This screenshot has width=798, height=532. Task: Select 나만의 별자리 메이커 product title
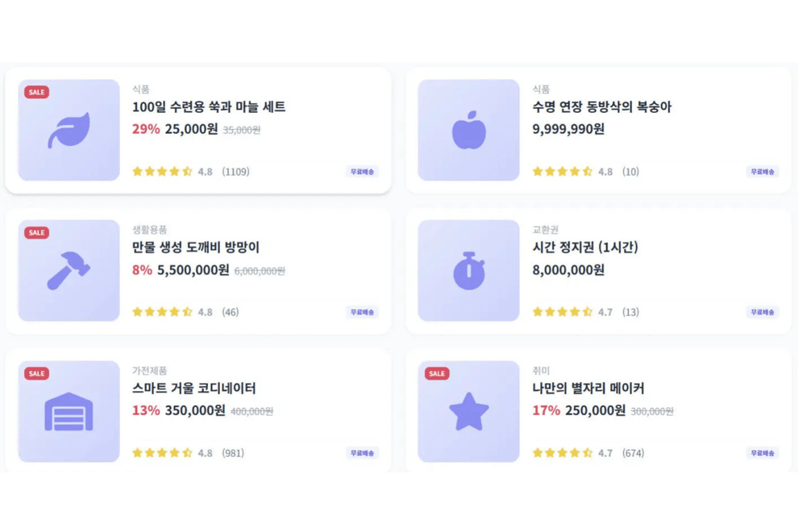pos(588,389)
